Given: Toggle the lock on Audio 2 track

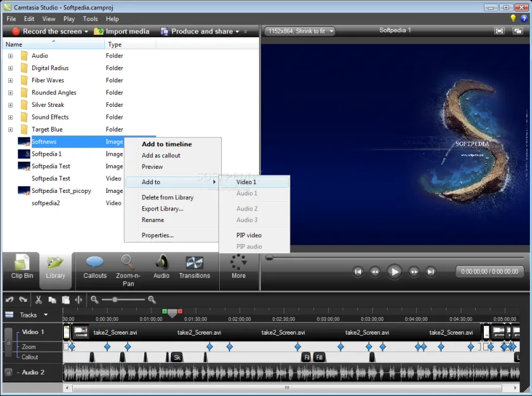Looking at the screenshot, I should coord(8,372).
